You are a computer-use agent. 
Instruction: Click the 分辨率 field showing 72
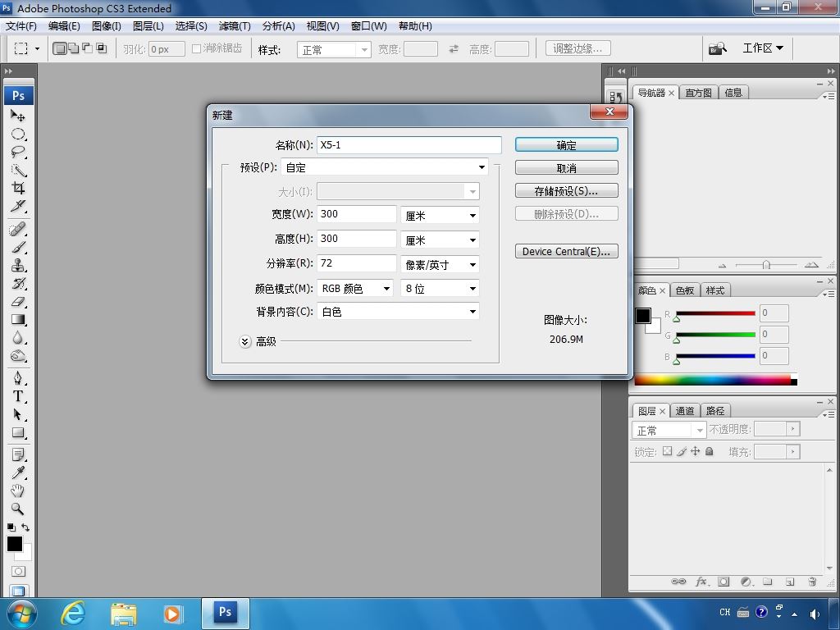[x=356, y=263]
